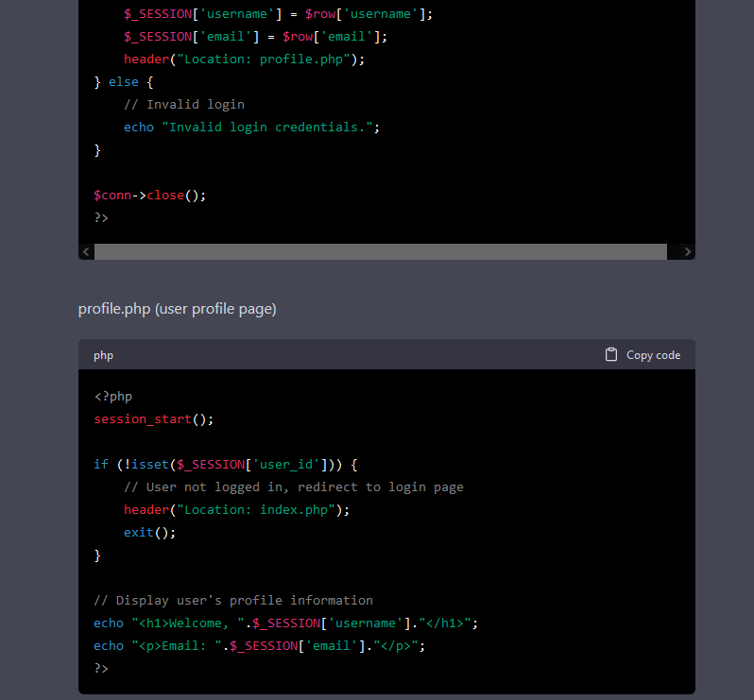The image size is (754, 700).
Task: Click the if !isset user_id line
Action: pos(226,465)
